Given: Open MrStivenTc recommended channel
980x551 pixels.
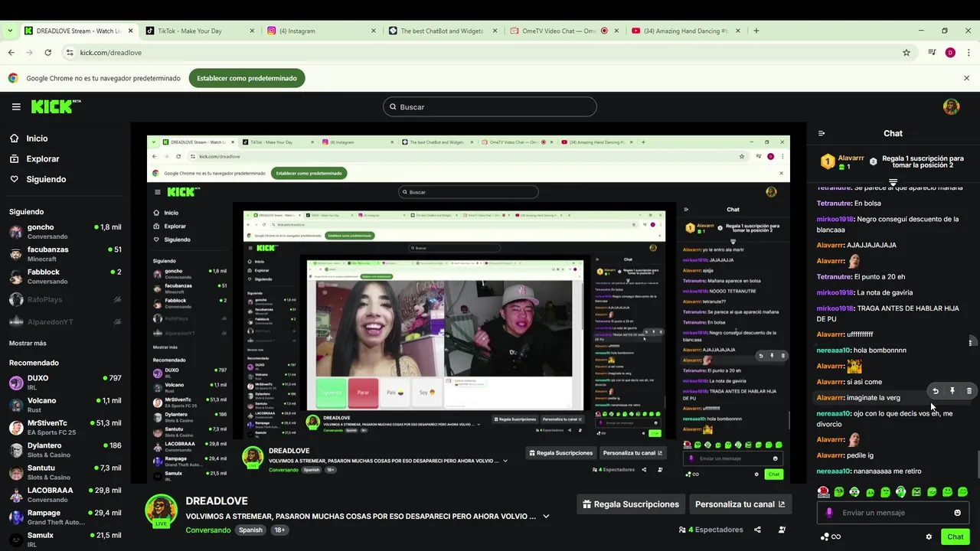Looking at the screenshot, I should point(65,427).
